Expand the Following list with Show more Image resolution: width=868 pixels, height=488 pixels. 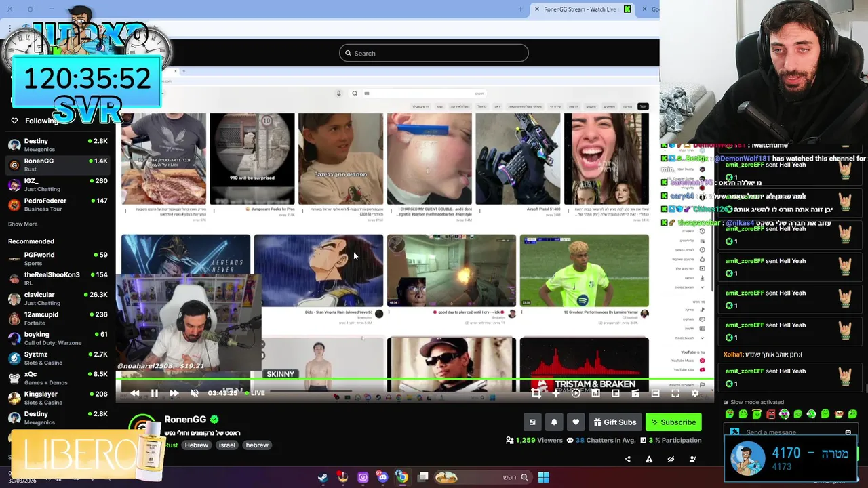pyautogui.click(x=23, y=224)
